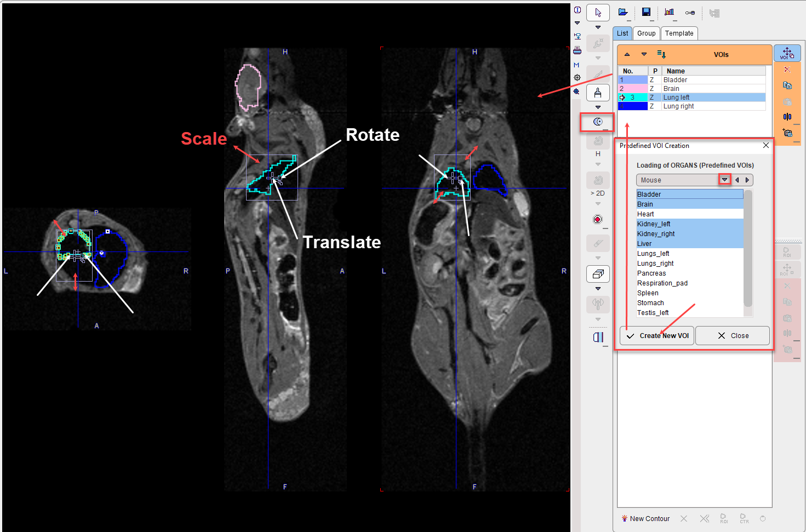Image resolution: width=806 pixels, height=532 pixels.
Task: Select Lungs_right in organs list
Action: pos(690,264)
